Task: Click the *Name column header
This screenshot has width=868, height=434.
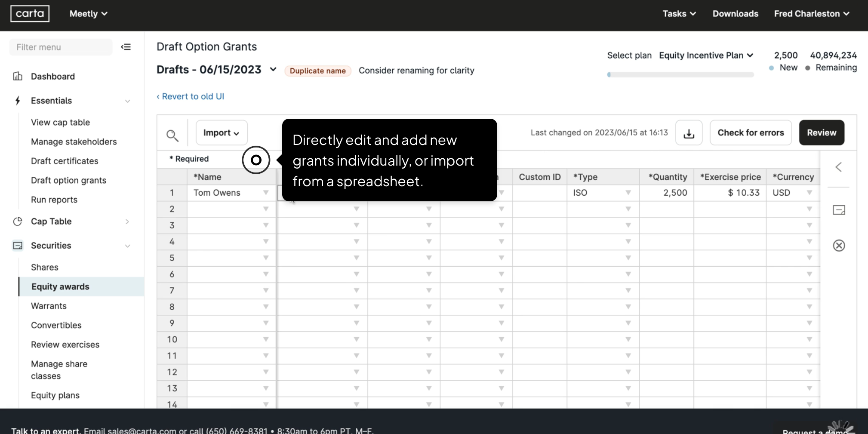Action: click(x=231, y=177)
